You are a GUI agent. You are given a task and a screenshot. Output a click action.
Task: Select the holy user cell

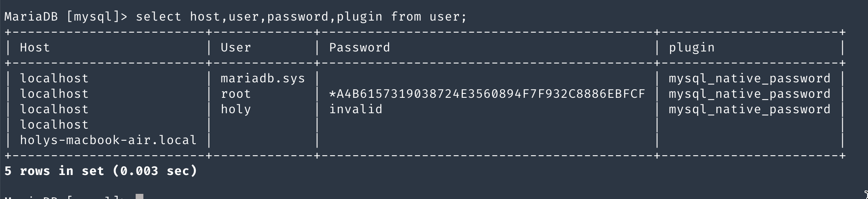point(236,109)
